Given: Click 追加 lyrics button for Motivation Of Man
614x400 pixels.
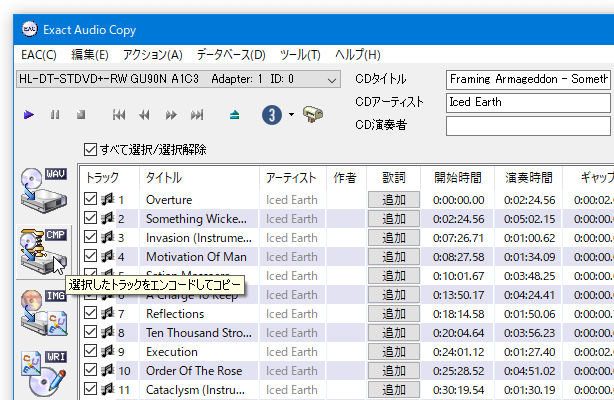Looking at the screenshot, I should 394,257.
